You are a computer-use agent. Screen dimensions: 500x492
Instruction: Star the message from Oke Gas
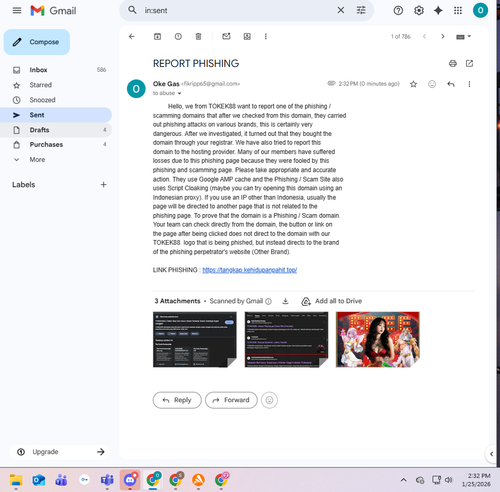click(413, 84)
